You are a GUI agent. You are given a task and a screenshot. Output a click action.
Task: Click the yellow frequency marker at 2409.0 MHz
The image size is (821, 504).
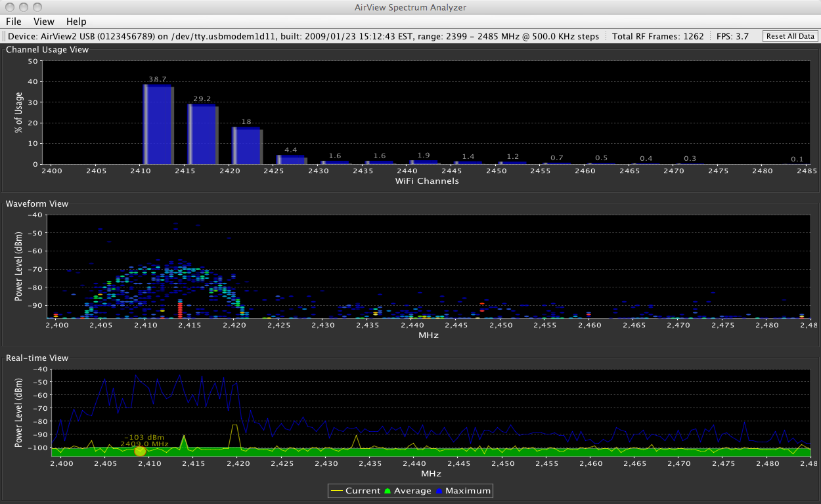coord(140,451)
